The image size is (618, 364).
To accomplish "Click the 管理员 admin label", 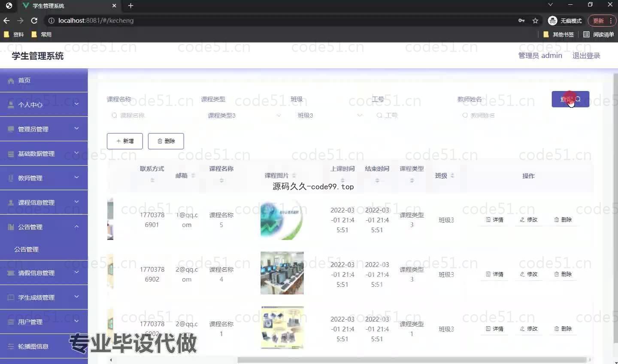I will pyautogui.click(x=540, y=55).
